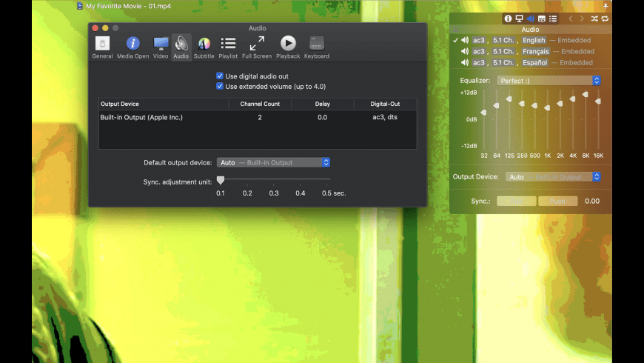Select the Built-in Output (Apple Inc.) row
The image size is (644, 363).
pyautogui.click(x=258, y=117)
